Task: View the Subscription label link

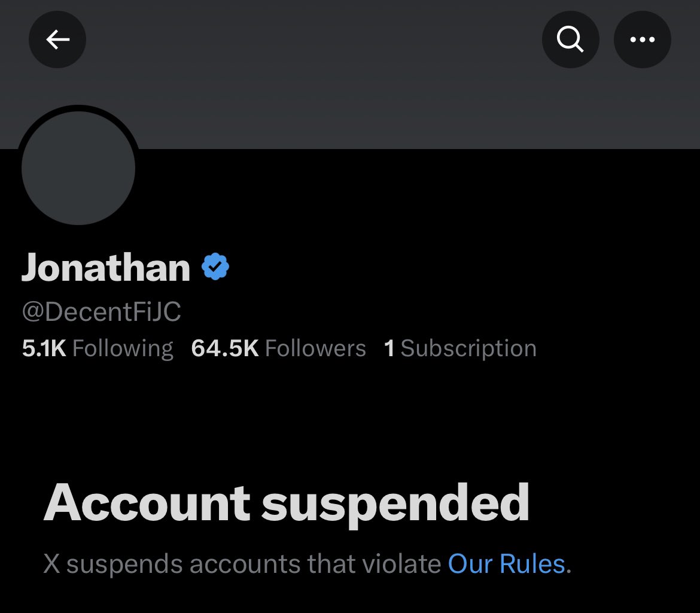Action: click(x=468, y=348)
